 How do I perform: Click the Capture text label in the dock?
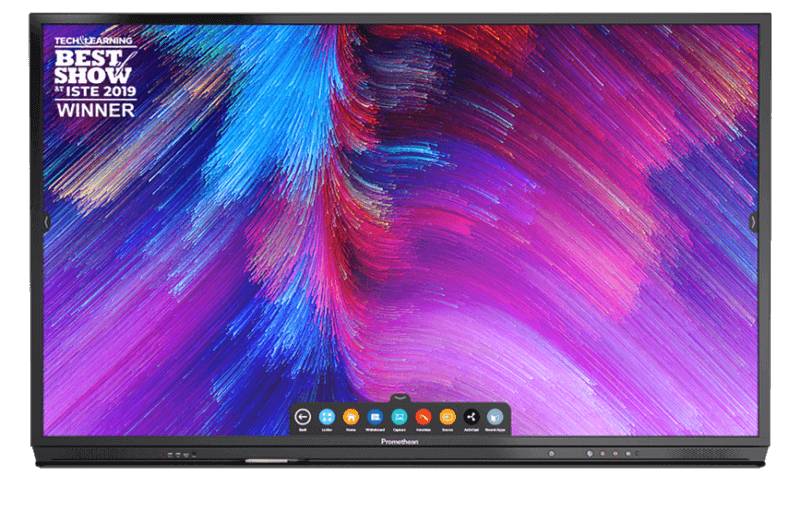pyautogui.click(x=399, y=429)
